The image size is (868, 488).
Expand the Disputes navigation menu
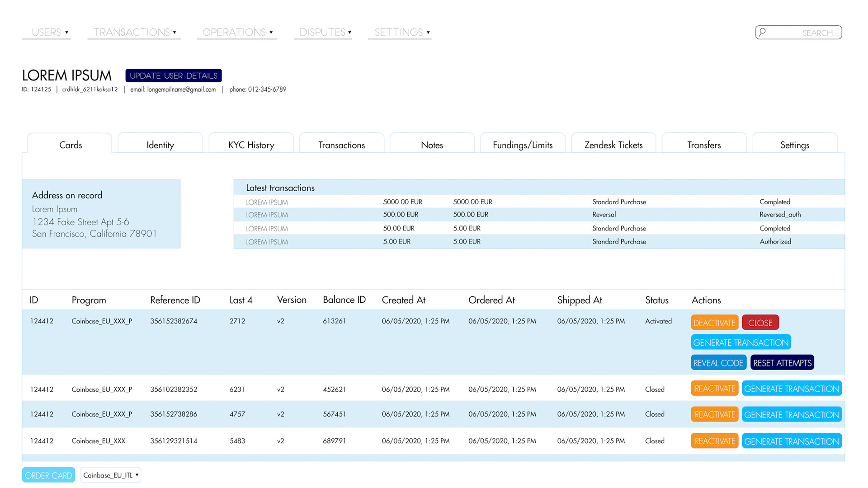tap(325, 32)
